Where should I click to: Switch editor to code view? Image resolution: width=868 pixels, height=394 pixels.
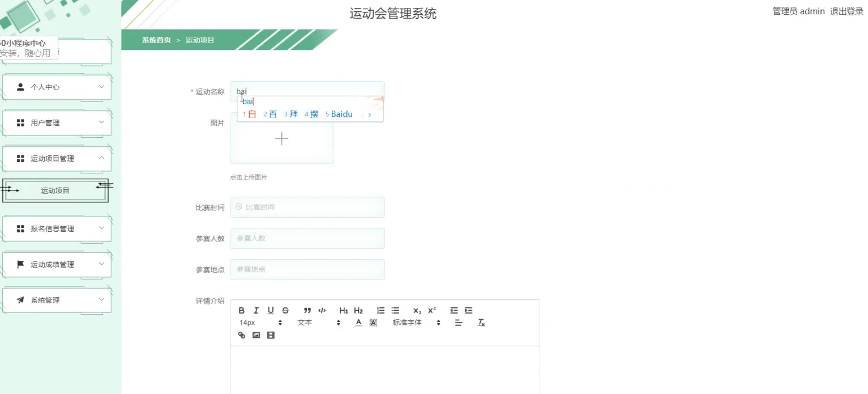[x=322, y=310]
